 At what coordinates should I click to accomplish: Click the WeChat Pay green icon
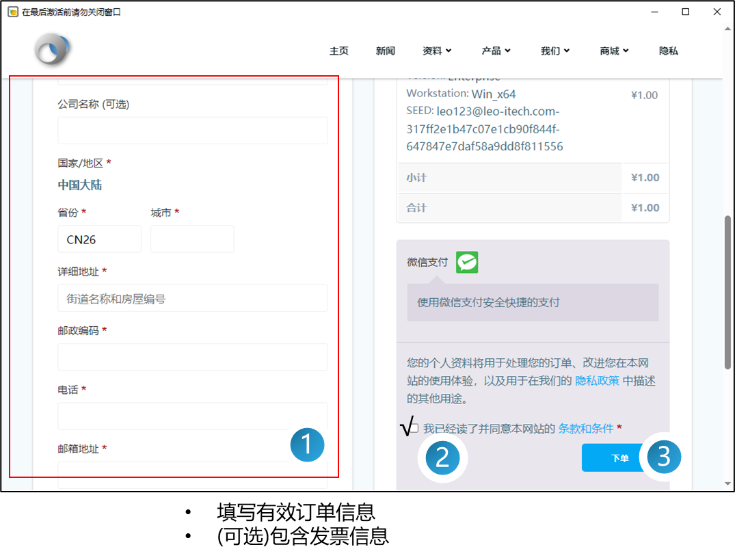click(x=467, y=262)
